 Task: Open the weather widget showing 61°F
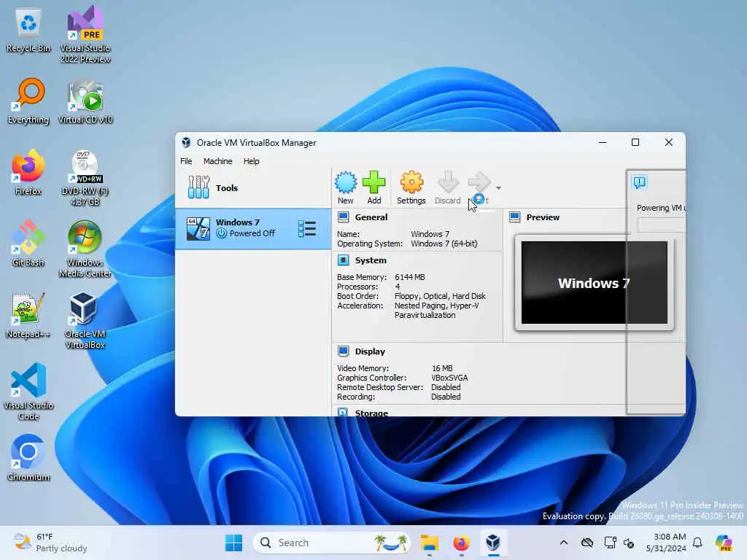point(50,542)
